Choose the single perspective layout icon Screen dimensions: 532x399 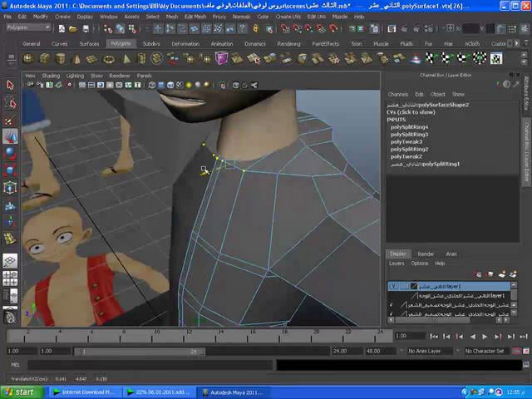click(10, 260)
